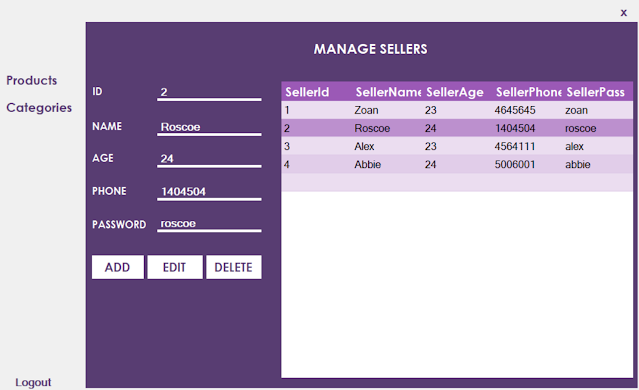Click age cell in Alex row
This screenshot has width=639, height=390.
pyautogui.click(x=458, y=146)
